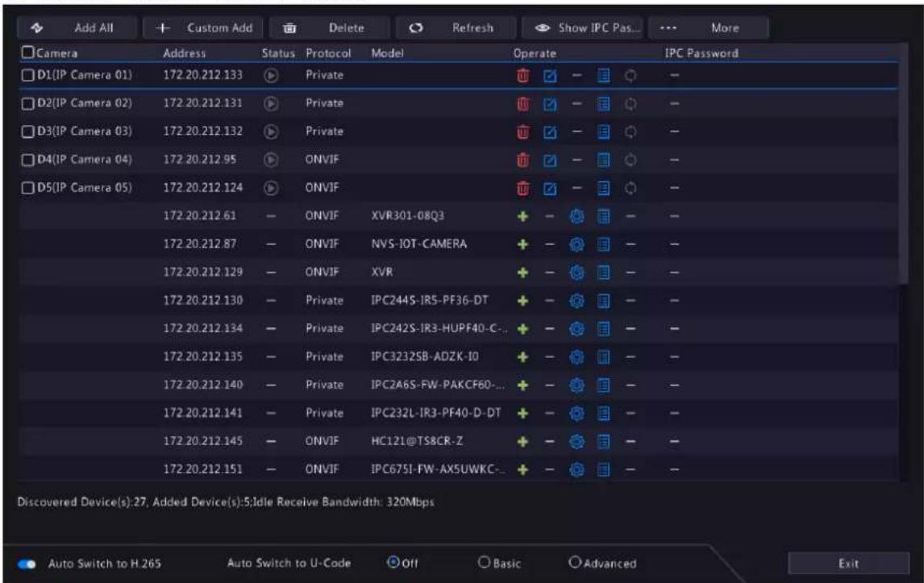
Task: Add device 172.20.212.61 with green plus
Action: [x=522, y=216]
